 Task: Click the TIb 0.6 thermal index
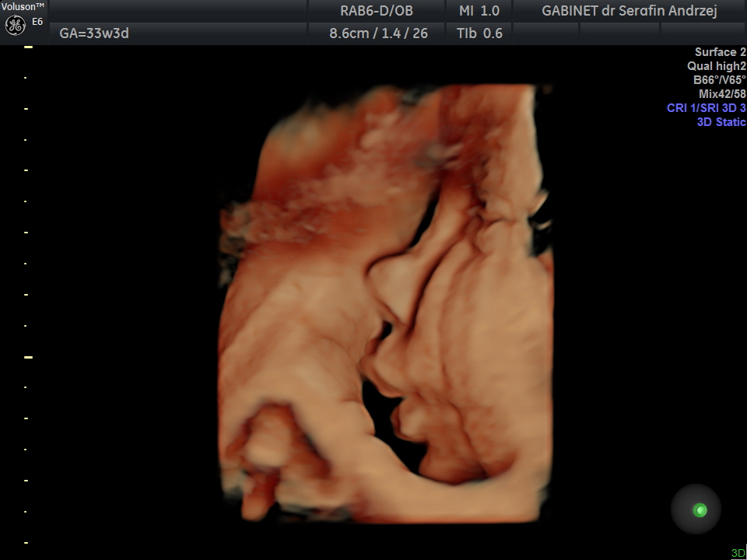pos(479,33)
